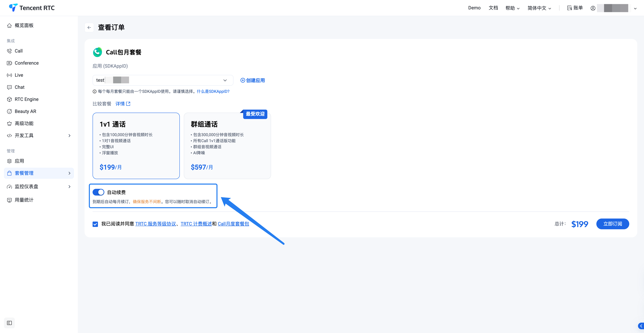Screen dimensions: 644x333
Task: Open the 什么是SDKAppID? link
Action: pyautogui.click(x=213, y=91)
